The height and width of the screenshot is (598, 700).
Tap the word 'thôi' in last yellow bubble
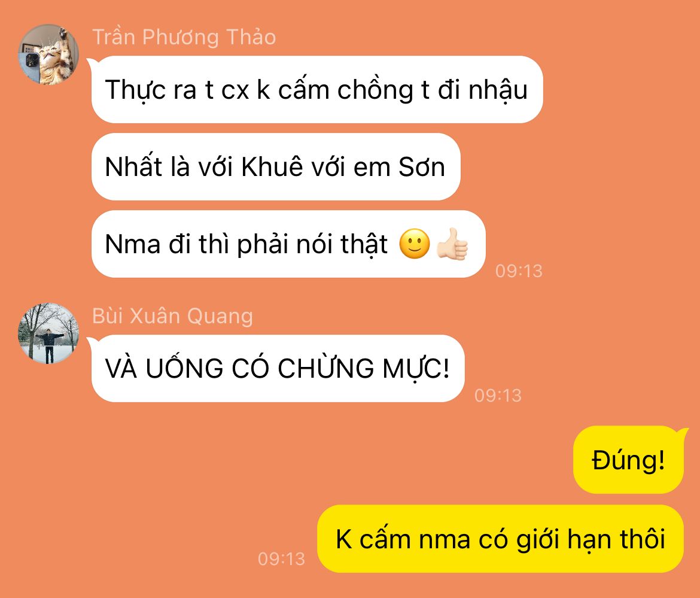click(x=643, y=539)
